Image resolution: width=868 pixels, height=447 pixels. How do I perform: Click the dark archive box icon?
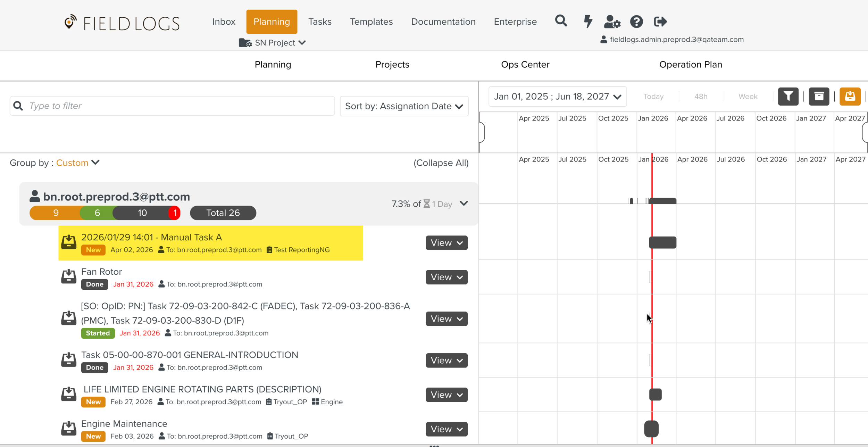click(819, 96)
